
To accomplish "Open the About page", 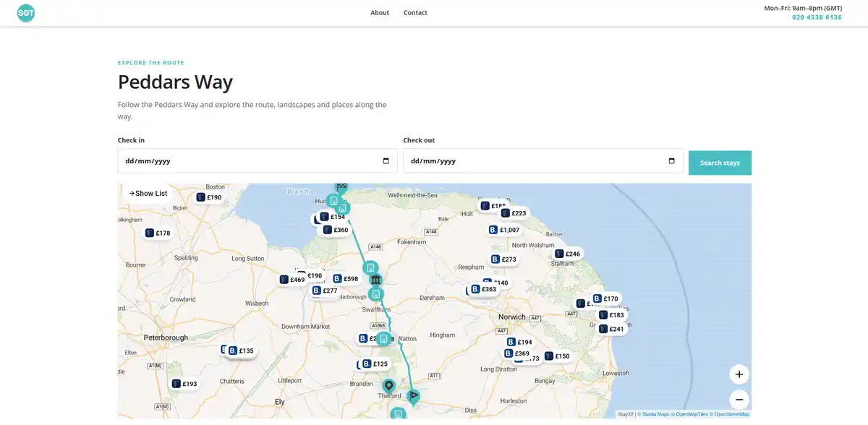I will 380,13.
